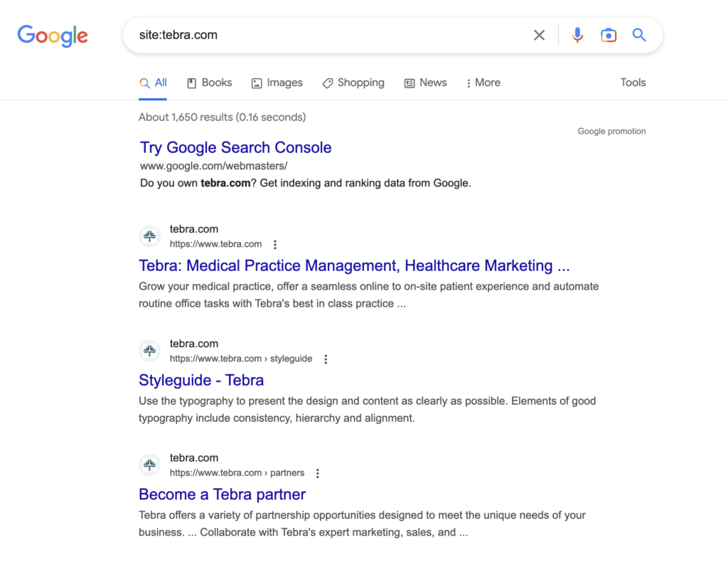
Task: Switch to the Shopping tab
Action: coord(354,83)
